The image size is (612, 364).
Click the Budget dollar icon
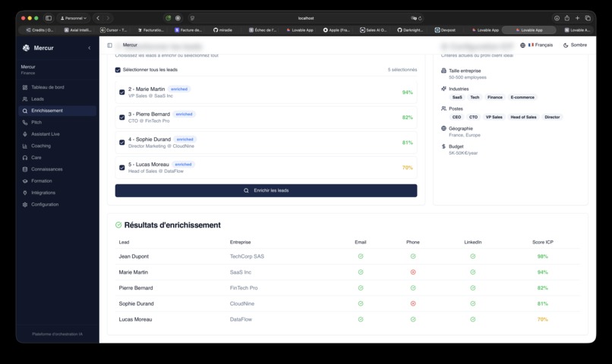(443, 146)
